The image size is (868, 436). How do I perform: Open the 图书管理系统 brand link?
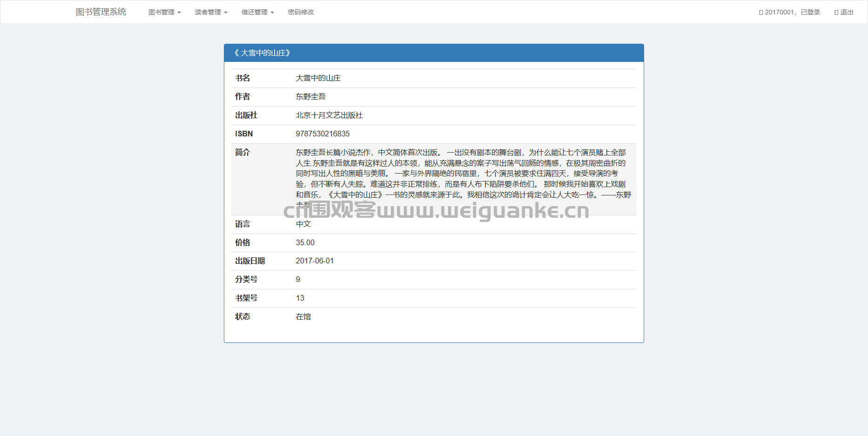pos(101,12)
